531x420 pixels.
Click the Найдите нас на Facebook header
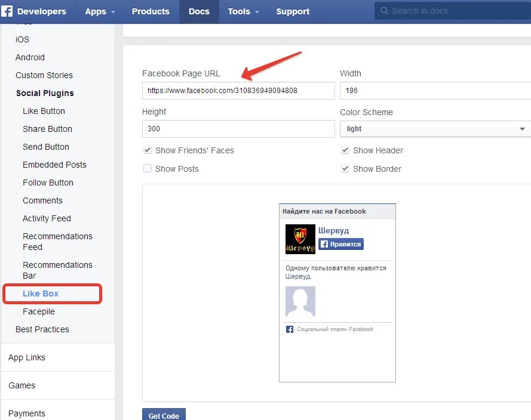(x=324, y=211)
